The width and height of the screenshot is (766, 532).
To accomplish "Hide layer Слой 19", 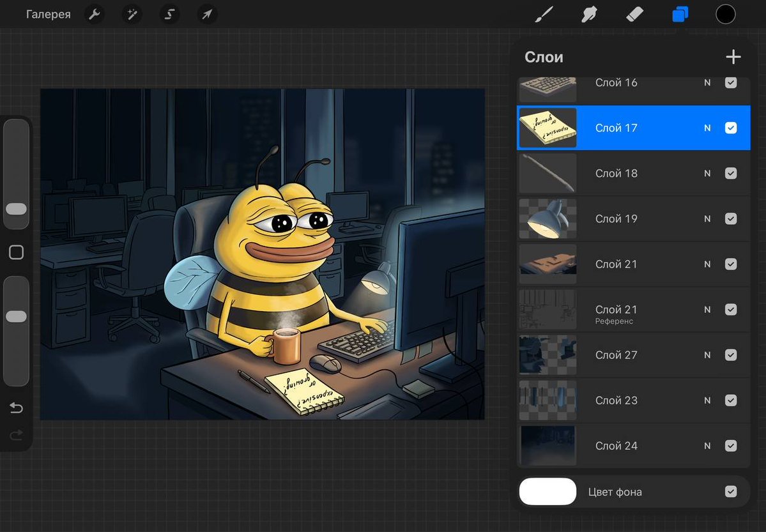I will [731, 219].
